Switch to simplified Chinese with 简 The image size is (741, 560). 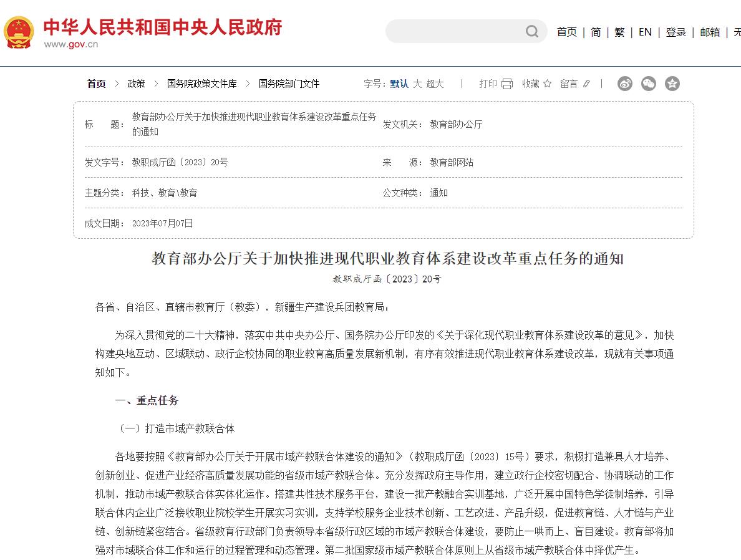pos(596,32)
